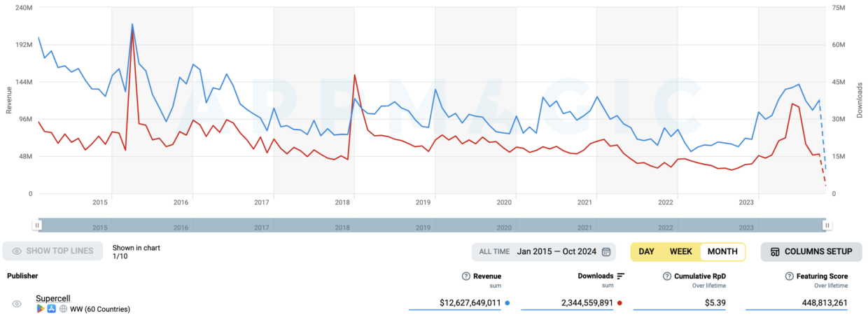Screen dimensions: 868x320
Task: Click the Google Play store icon
Action: point(41,309)
